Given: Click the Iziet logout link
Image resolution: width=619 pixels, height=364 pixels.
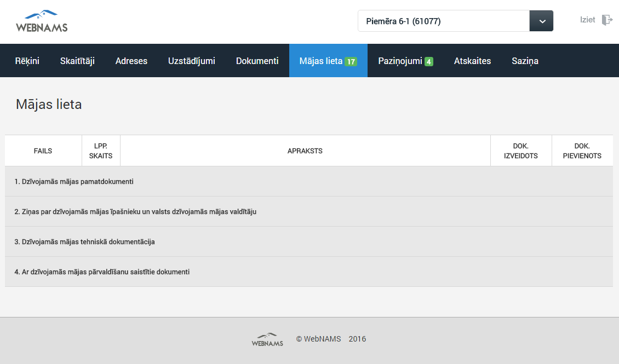Looking at the screenshot, I should (x=587, y=20).
